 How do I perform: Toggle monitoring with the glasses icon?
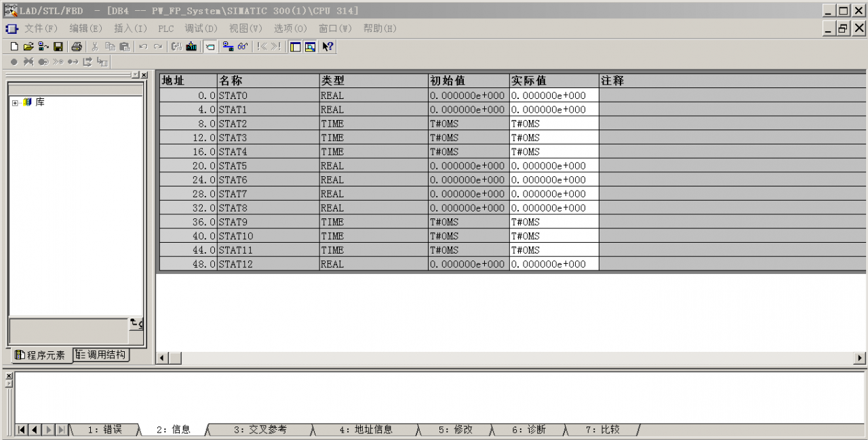tap(243, 47)
